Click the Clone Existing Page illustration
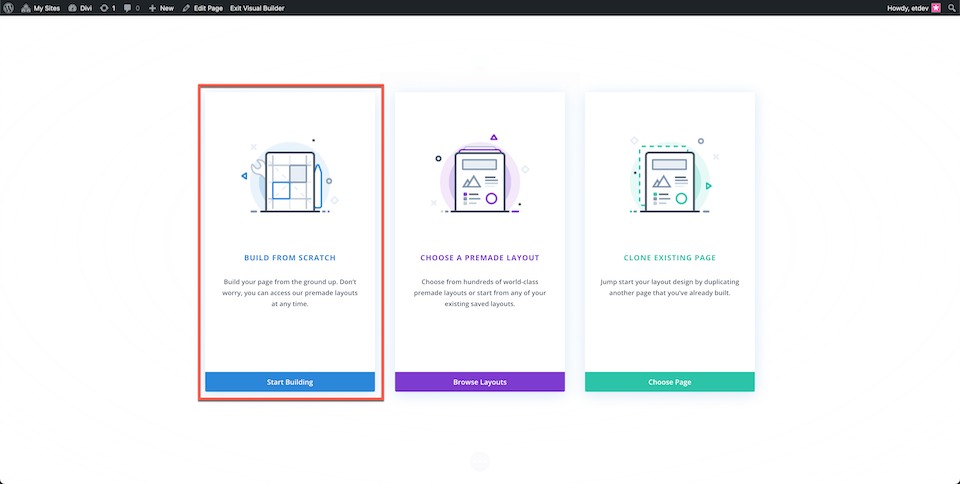The image size is (960, 484). coord(670,175)
